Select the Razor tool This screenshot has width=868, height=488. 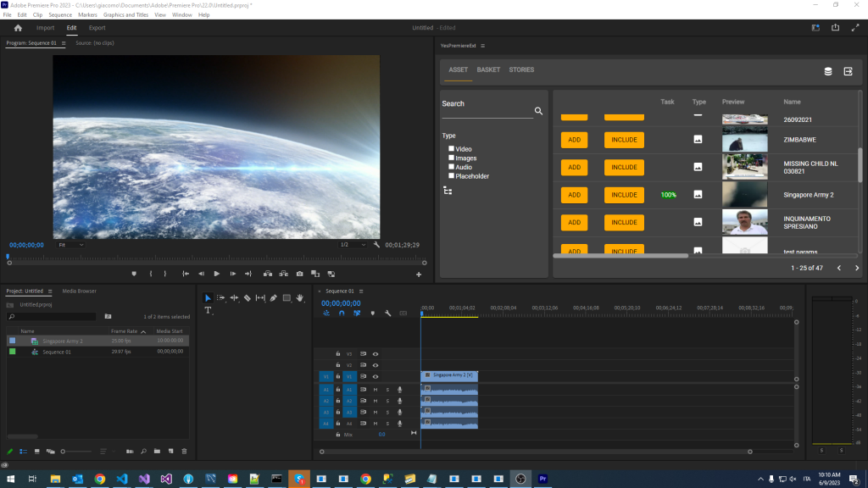(248, 298)
